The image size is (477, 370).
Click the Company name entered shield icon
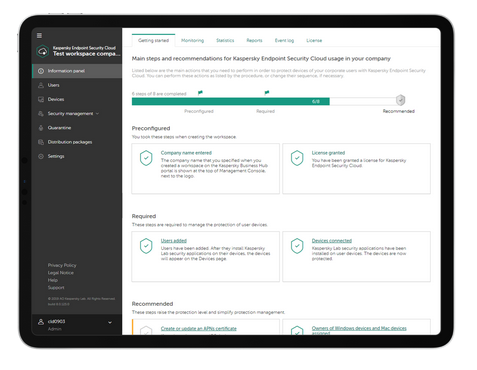pos(146,158)
